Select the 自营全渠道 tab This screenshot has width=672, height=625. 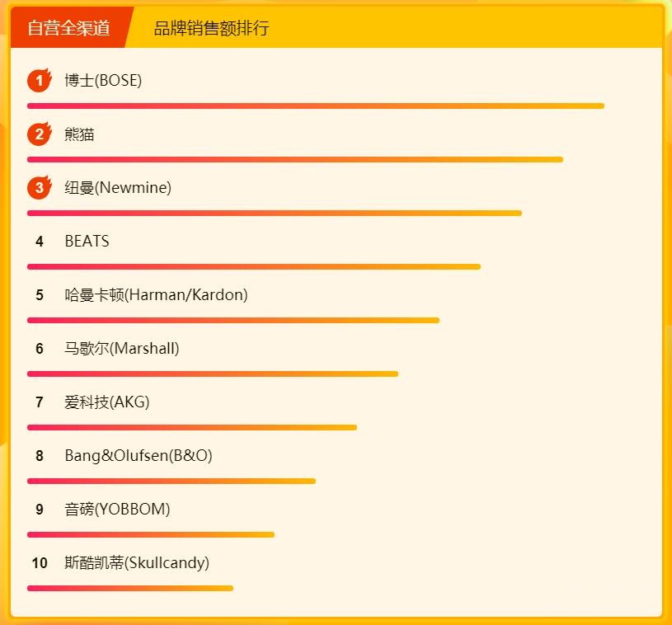[x=68, y=28]
